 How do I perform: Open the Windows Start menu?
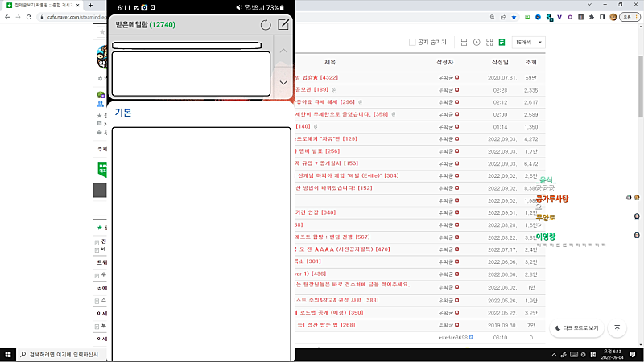(8, 354)
